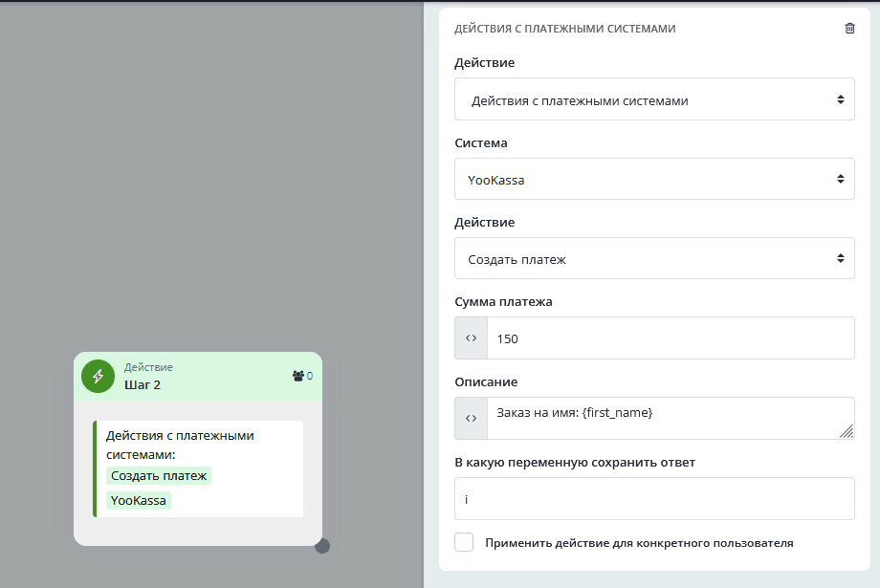The height and width of the screenshot is (588, 880).
Task: Open the top Действие type dropdown
Action: 654,99
